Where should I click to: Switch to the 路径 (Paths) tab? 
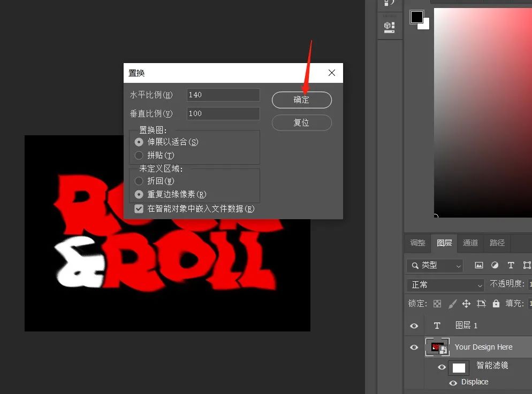497,243
